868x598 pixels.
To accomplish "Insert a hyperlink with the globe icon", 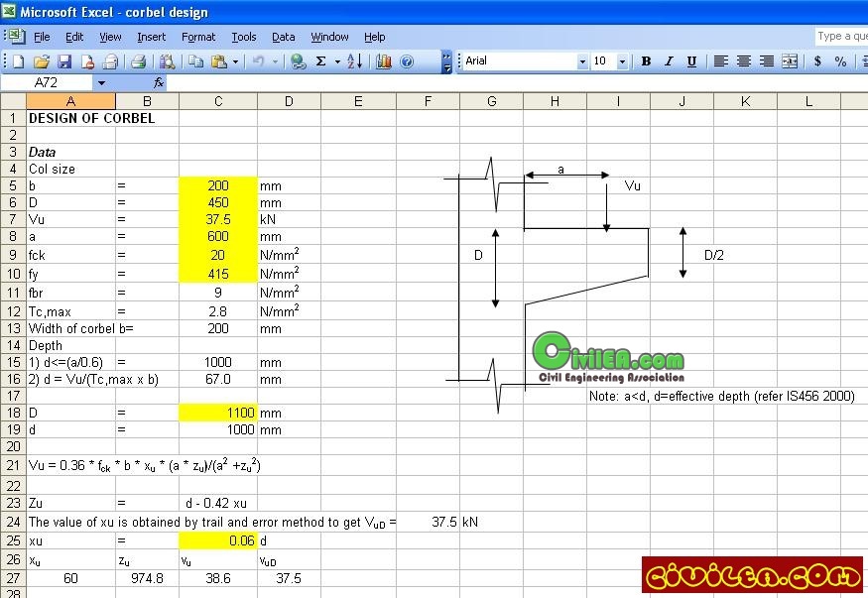I will pos(298,61).
